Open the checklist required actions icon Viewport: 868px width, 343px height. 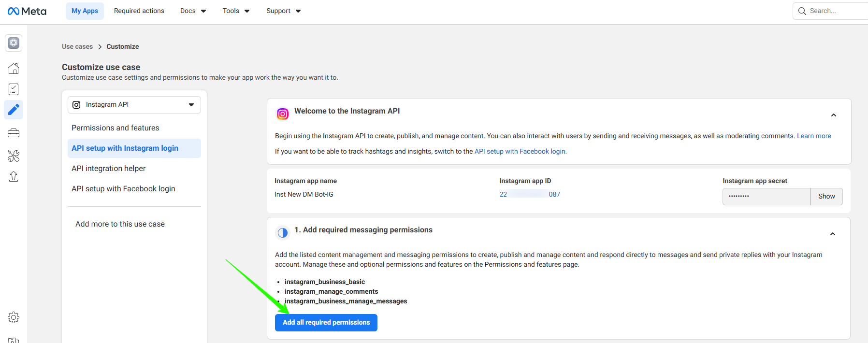(x=14, y=89)
